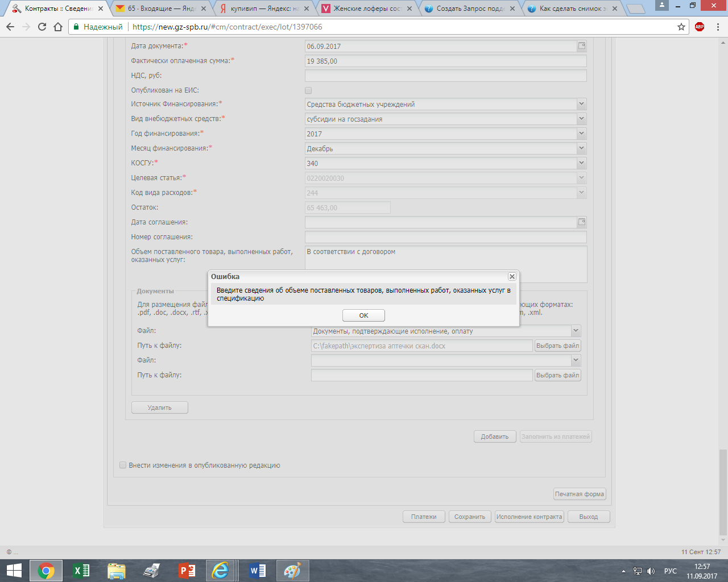Viewport: 728px width, 582px height.
Task: Expand the Код вида расходов dropdown
Action: [581, 193]
